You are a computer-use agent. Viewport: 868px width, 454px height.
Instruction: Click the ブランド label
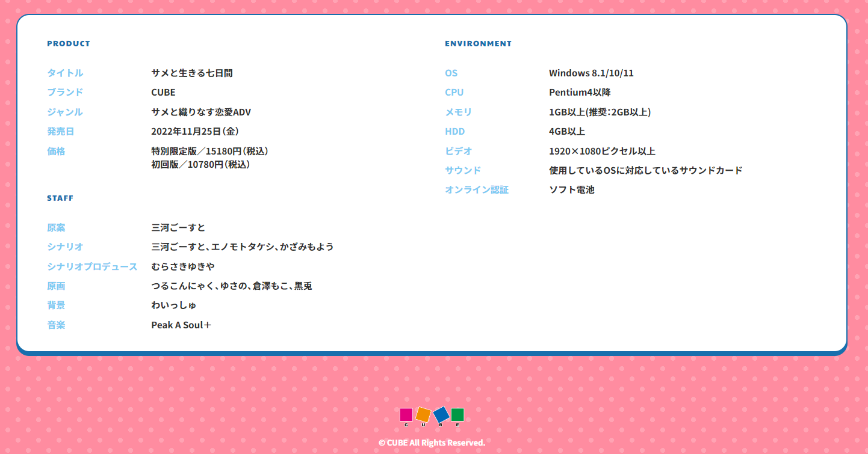coord(65,92)
